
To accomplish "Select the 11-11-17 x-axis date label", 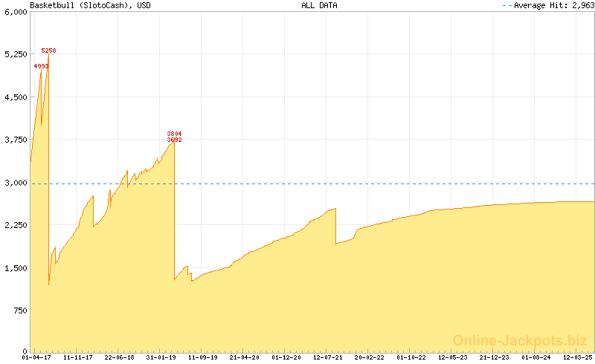I will coord(78,357).
